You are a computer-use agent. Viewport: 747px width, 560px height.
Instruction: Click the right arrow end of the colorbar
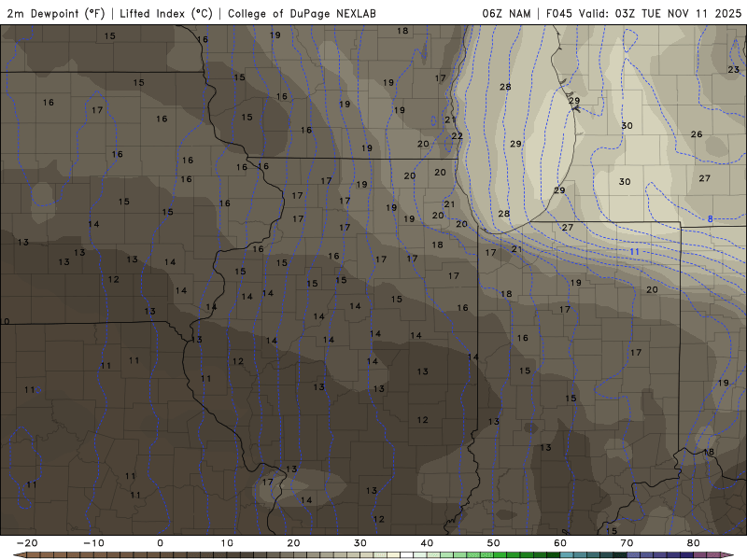727,554
